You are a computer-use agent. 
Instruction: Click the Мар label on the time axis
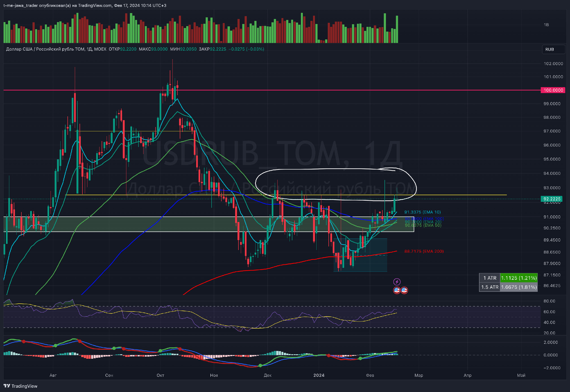(418, 375)
